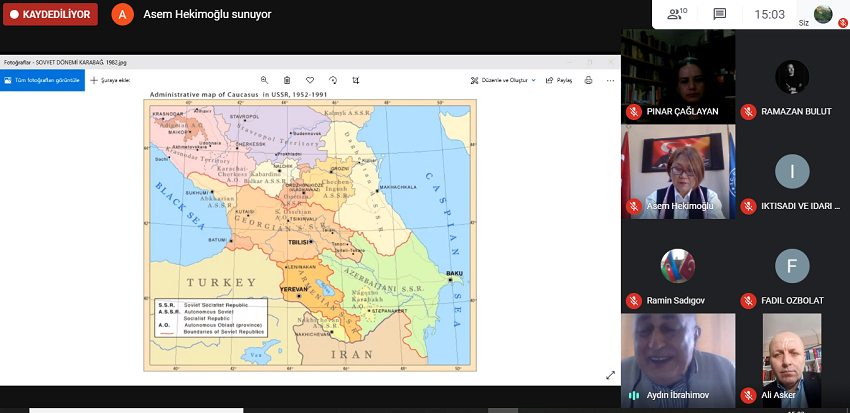Expand the Düzenle ve Oluştur dropdown
This screenshot has width=850, height=413.
click(507, 80)
